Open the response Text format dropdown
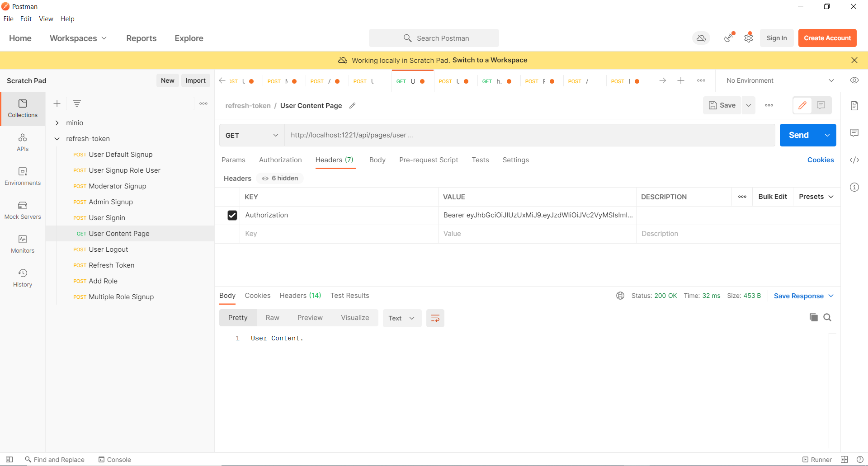 402,318
